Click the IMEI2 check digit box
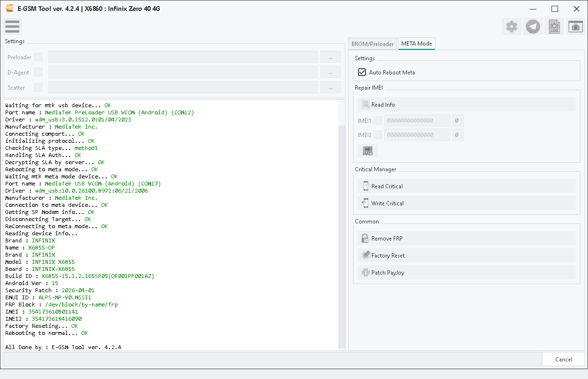Viewport: 588px width, 379px height. tap(458, 135)
